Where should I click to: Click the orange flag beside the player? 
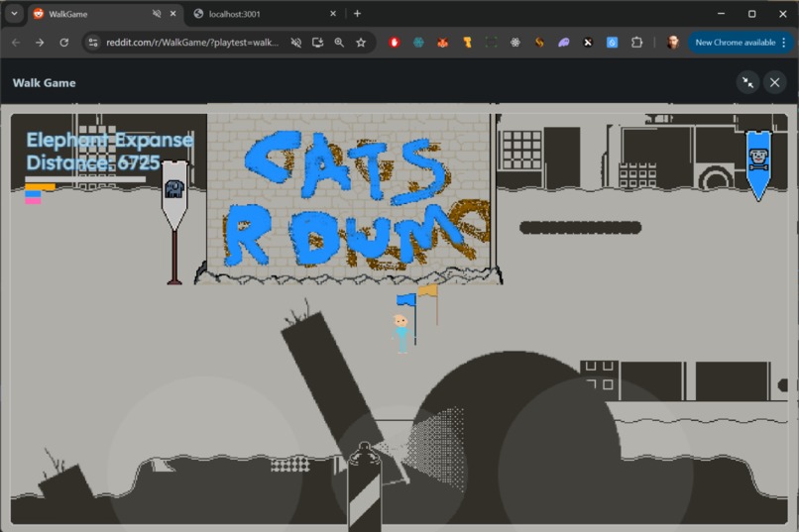(x=428, y=304)
